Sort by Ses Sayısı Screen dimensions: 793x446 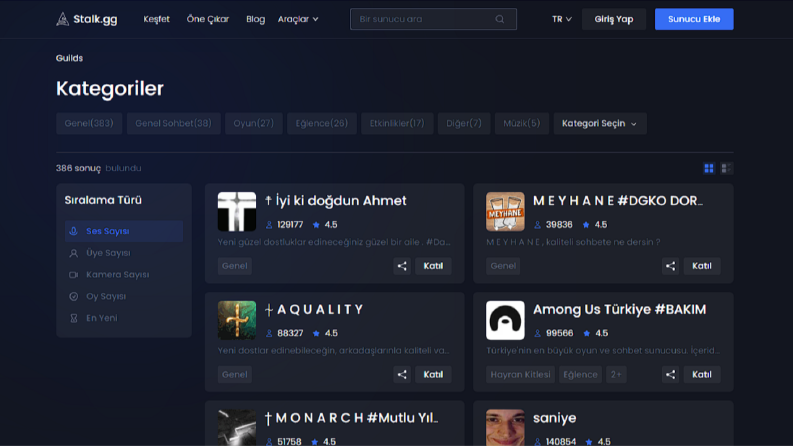(x=124, y=231)
